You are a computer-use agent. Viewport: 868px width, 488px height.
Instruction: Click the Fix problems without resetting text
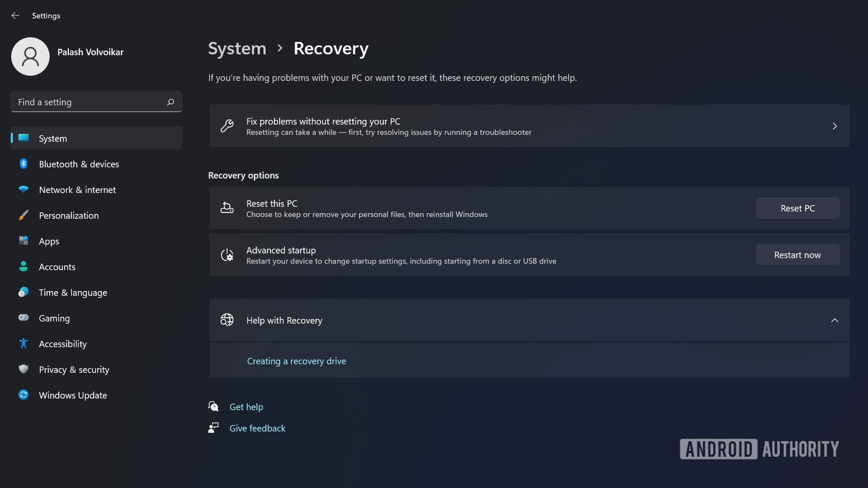323,121
